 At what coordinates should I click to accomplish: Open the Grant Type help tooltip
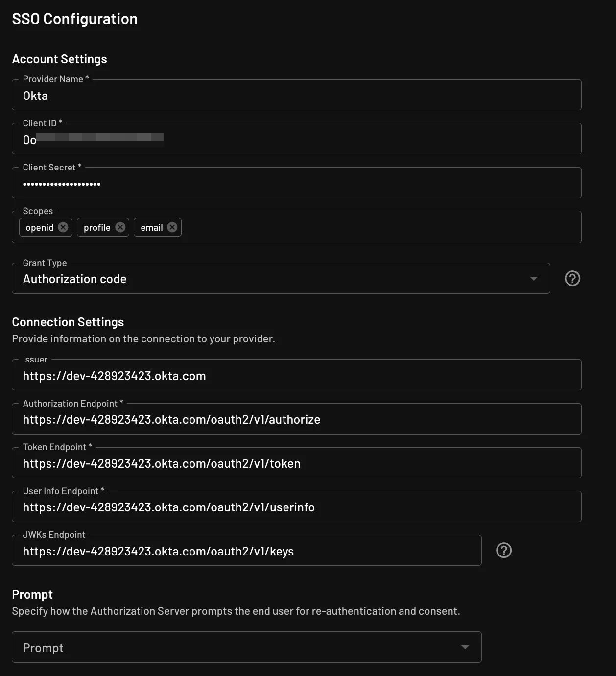pyautogui.click(x=572, y=278)
